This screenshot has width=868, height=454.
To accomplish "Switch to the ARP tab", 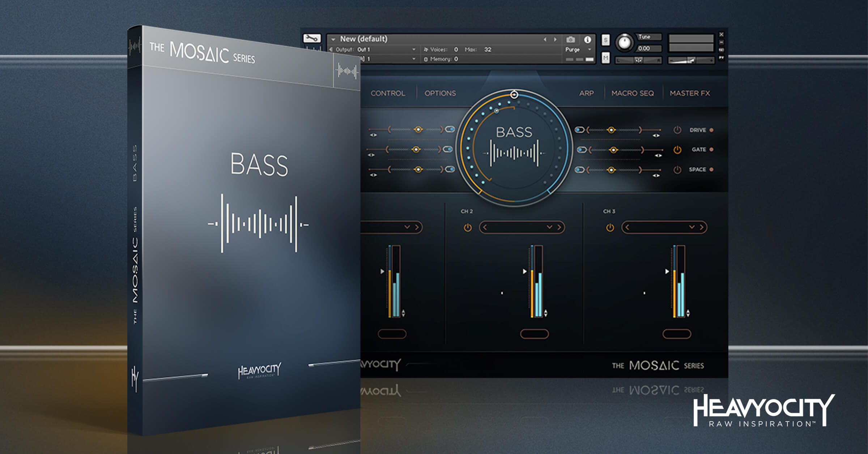I will point(586,93).
